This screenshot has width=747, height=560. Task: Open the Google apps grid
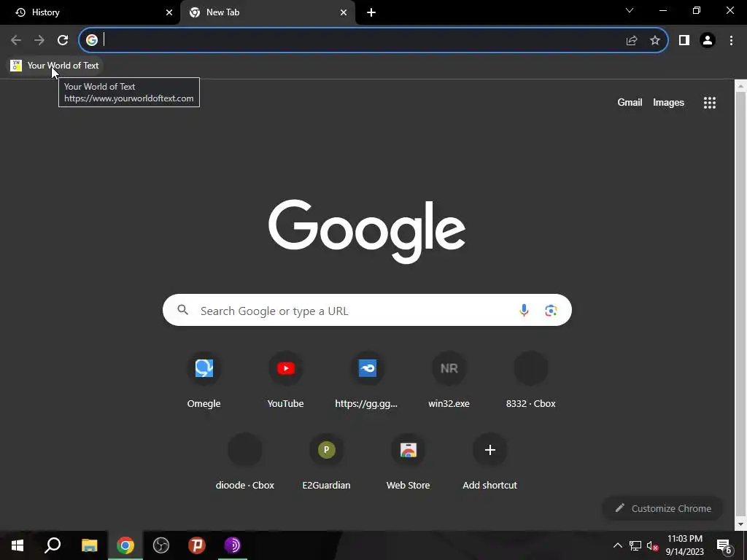tap(710, 102)
